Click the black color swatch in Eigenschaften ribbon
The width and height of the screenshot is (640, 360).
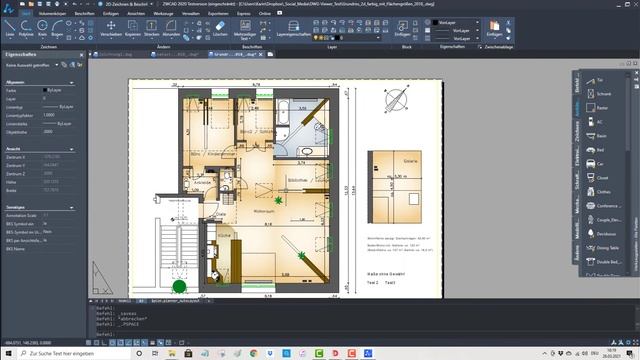(435, 22)
